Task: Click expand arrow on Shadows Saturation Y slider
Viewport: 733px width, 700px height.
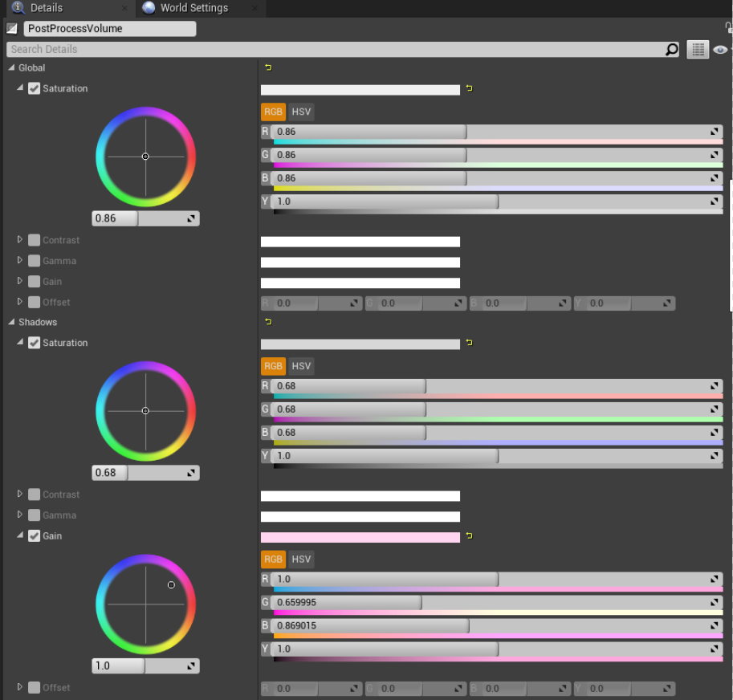Action: (715, 456)
